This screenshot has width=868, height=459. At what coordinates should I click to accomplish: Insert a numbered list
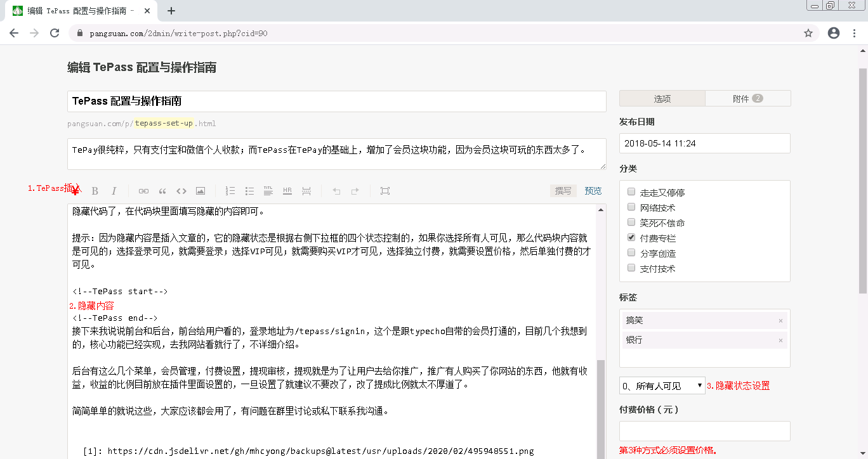(x=230, y=191)
